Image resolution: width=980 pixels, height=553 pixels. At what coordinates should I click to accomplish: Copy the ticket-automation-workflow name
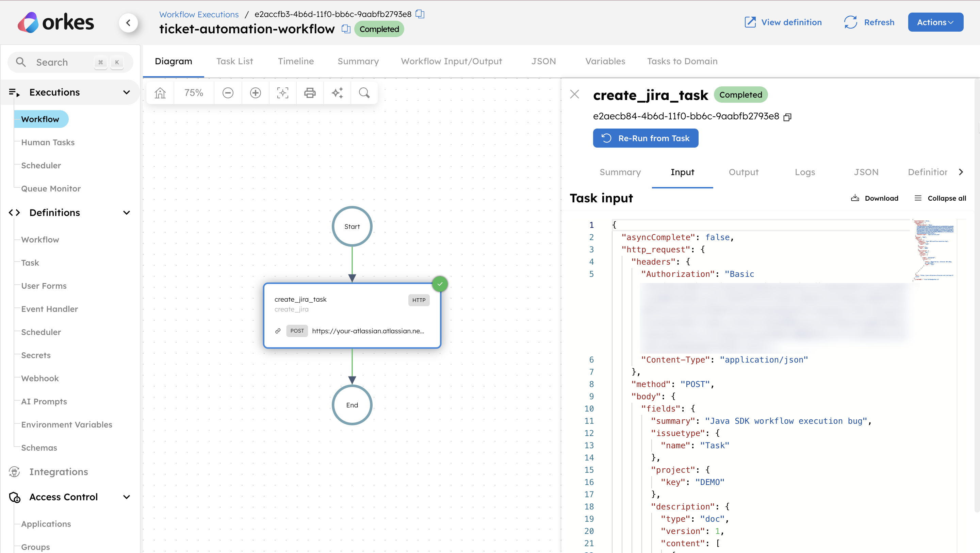click(x=346, y=29)
